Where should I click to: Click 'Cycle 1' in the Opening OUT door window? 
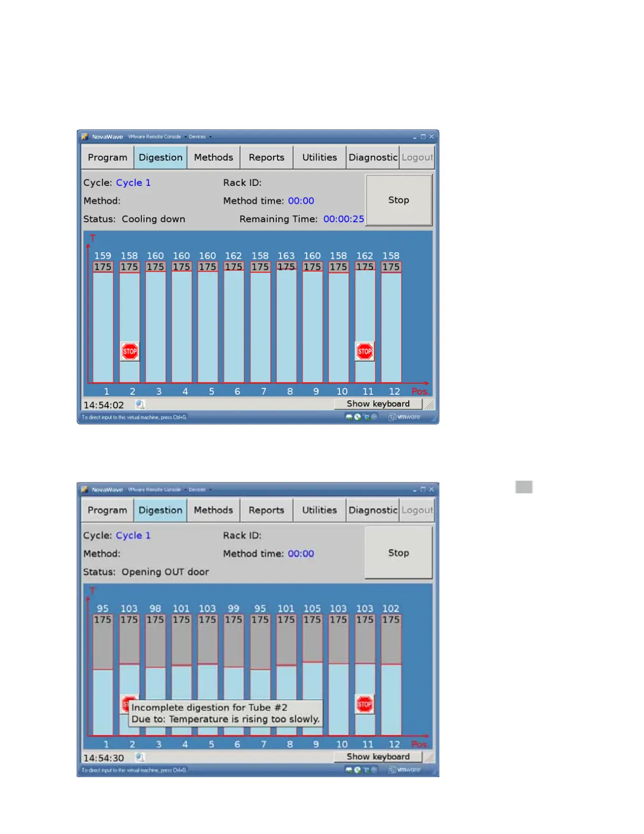coord(133,535)
